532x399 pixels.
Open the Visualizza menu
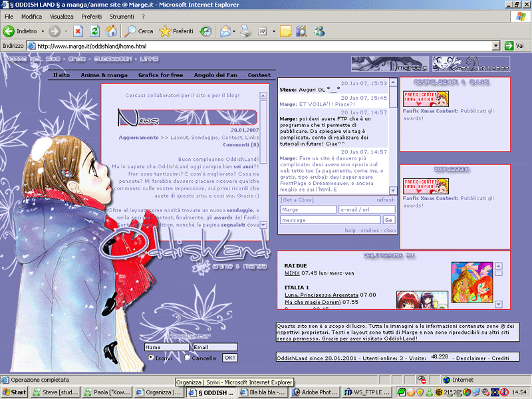(x=61, y=16)
